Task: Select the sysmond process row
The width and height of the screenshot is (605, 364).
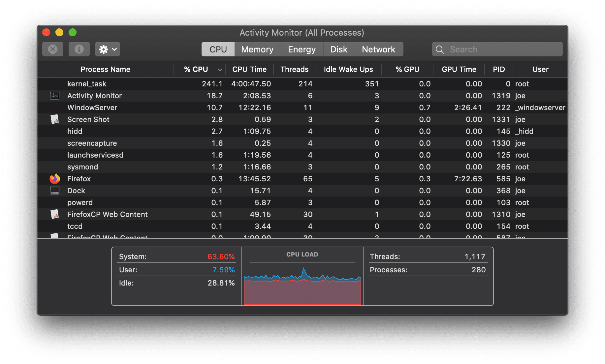Action: click(x=302, y=167)
